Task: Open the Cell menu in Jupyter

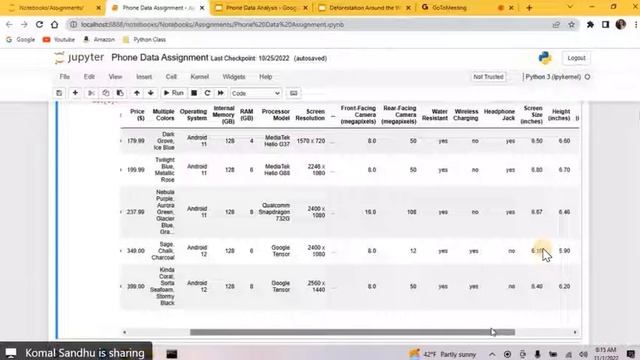Action: 171,77
